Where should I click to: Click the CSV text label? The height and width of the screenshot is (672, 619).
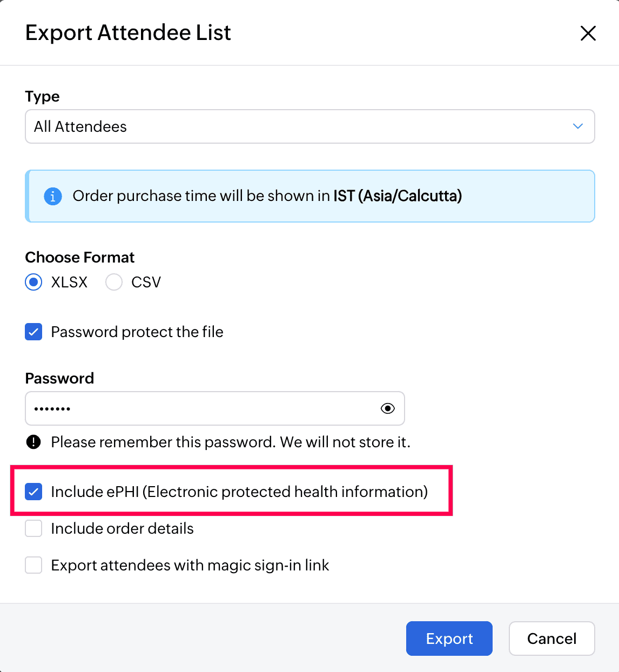coord(146,282)
